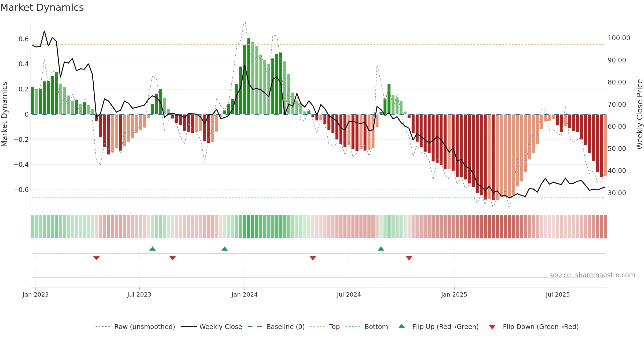Image resolution: width=644 pixels, height=362 pixels.
Task: Click the Jan 2024 x-axis label
Action: coord(245,294)
